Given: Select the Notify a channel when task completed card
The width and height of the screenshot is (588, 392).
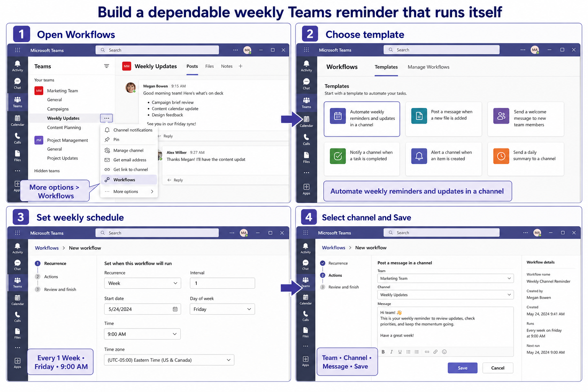Looking at the screenshot, I should [362, 159].
